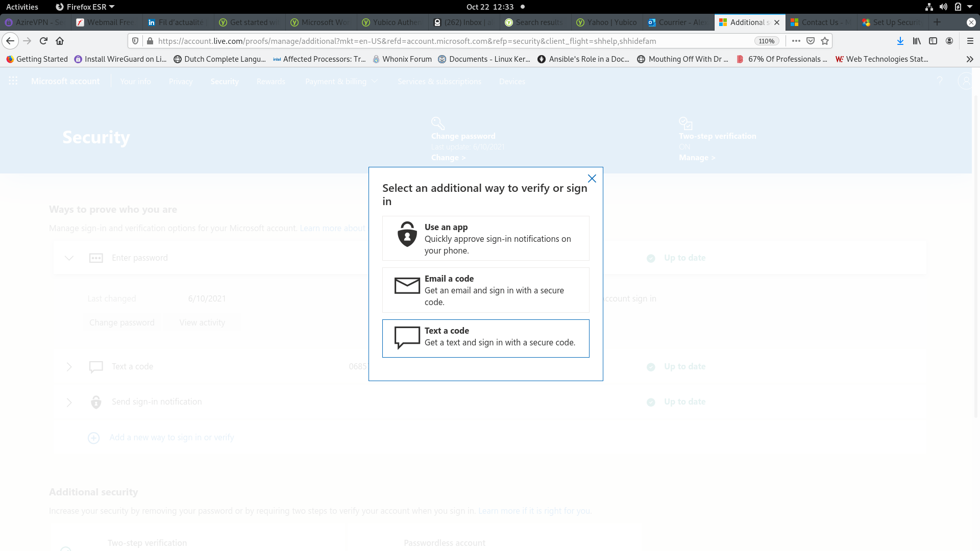Click the site padlock icon

click(x=150, y=41)
